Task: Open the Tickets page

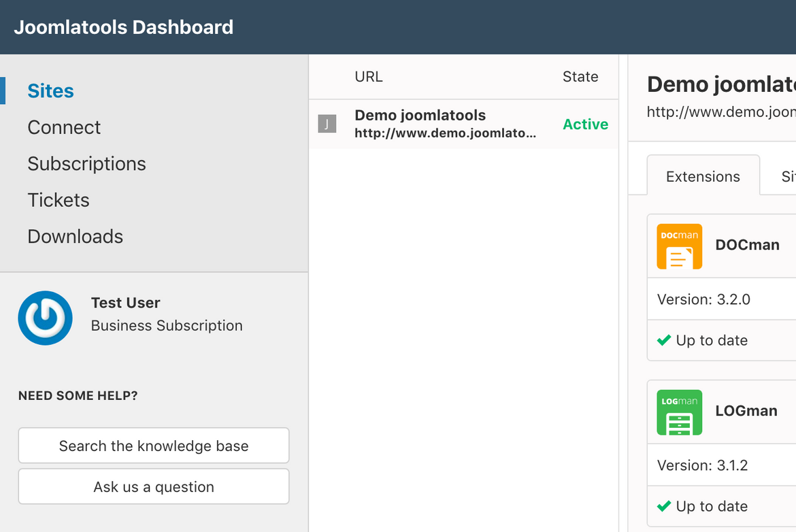Action: coord(59,200)
